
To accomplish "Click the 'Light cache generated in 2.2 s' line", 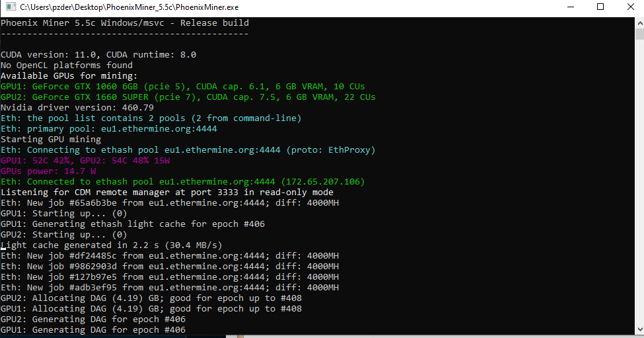I will tap(112, 245).
